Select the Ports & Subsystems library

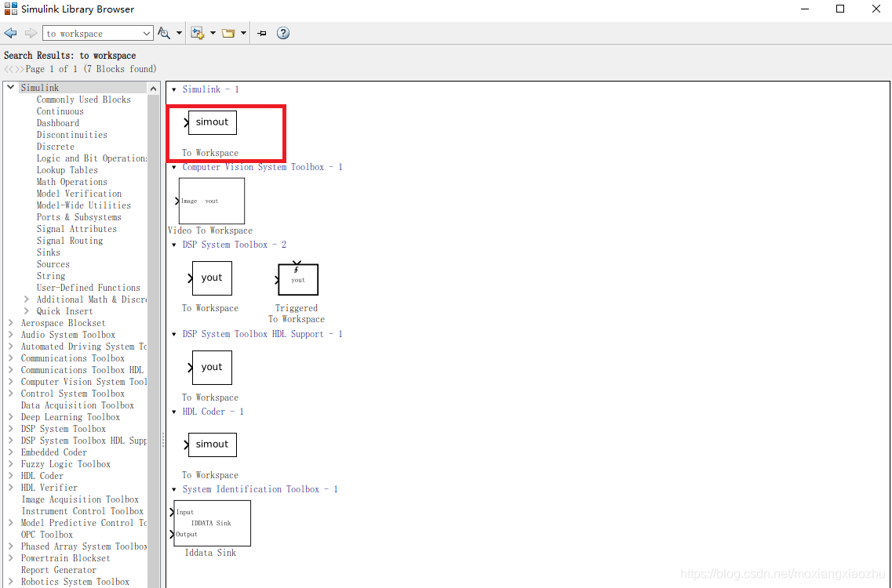pos(79,217)
